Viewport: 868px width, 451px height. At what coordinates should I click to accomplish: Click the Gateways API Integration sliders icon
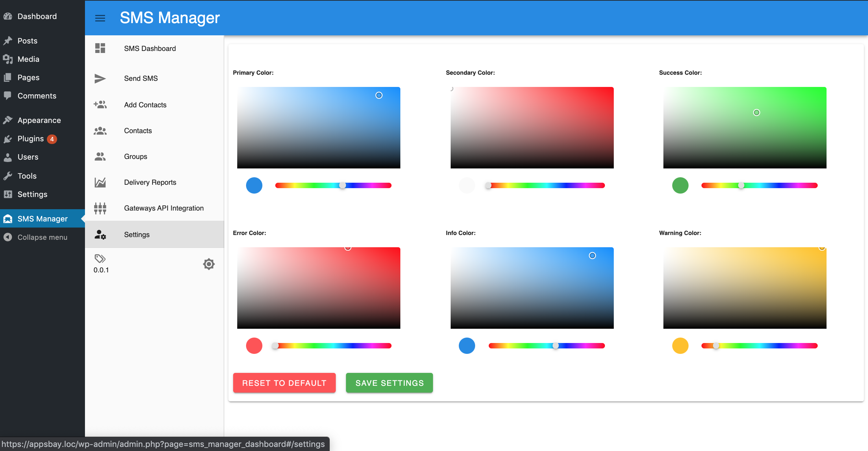(x=100, y=208)
